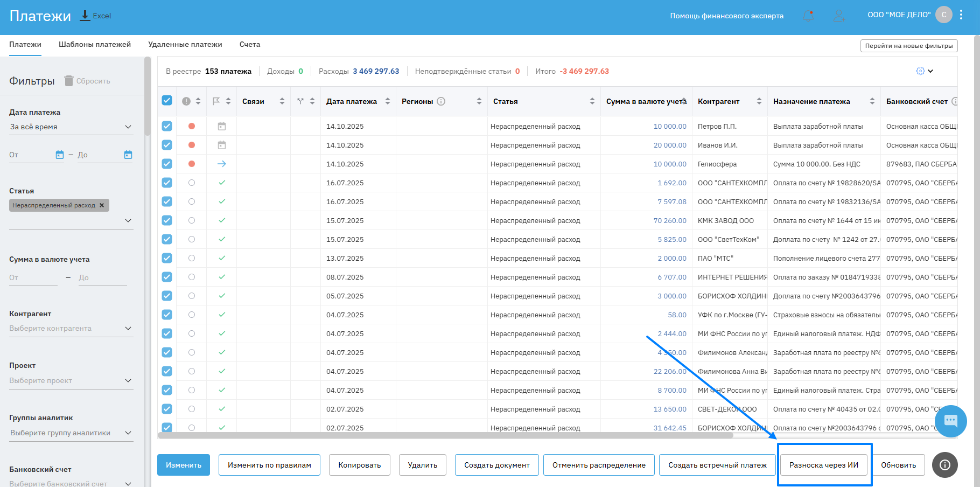980x487 pixels.
Task: Open table settings gear icon
Action: (x=920, y=71)
